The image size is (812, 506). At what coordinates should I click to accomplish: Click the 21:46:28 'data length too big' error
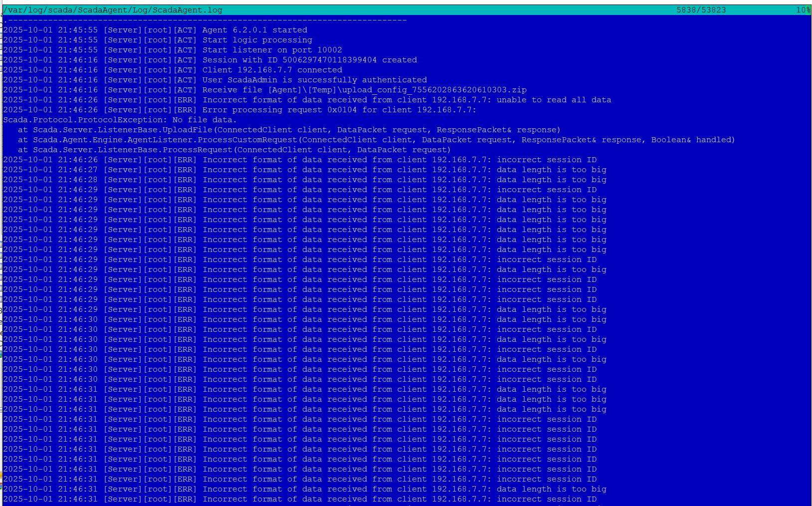pyautogui.click(x=551, y=180)
